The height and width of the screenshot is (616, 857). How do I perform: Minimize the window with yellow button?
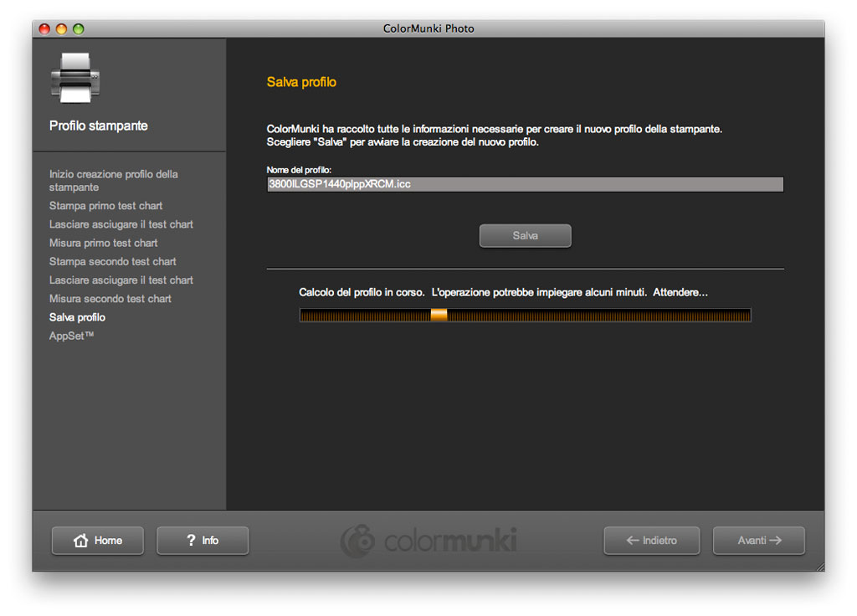(62, 29)
